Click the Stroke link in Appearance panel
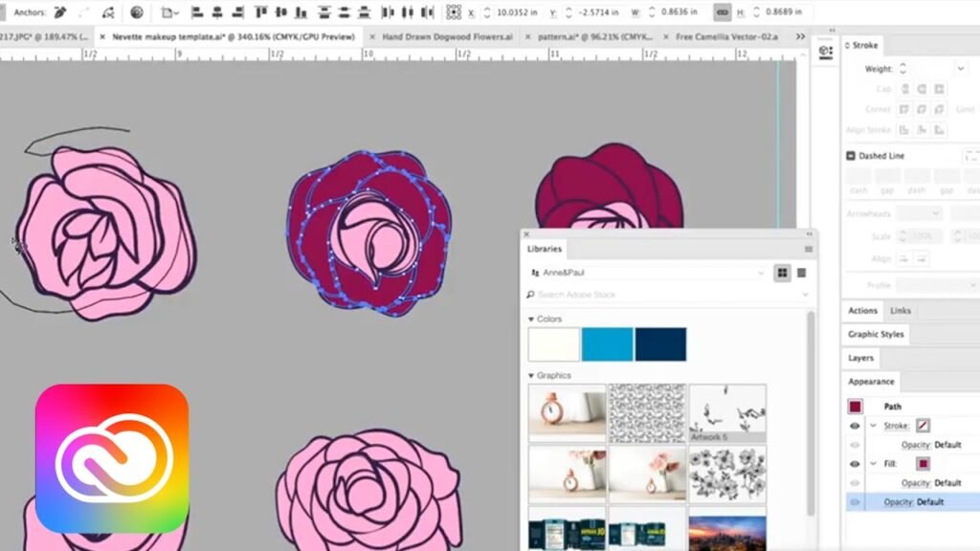980x551 pixels. click(x=896, y=426)
